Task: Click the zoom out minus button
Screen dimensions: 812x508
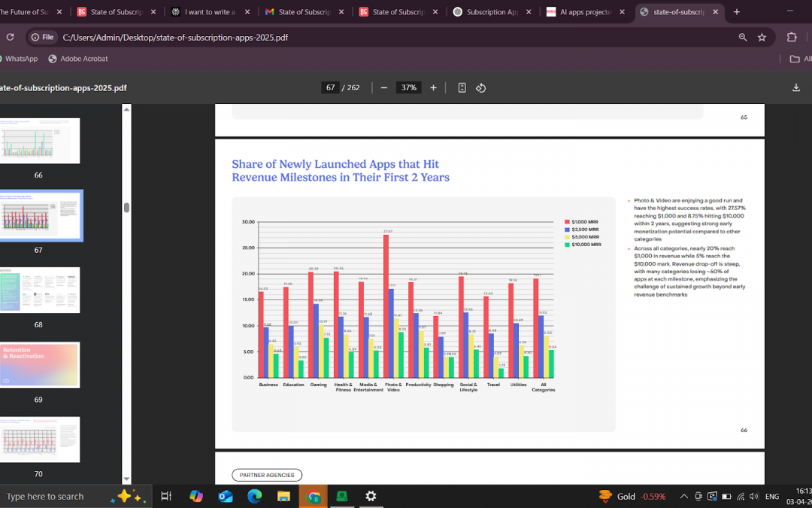Action: coord(384,87)
